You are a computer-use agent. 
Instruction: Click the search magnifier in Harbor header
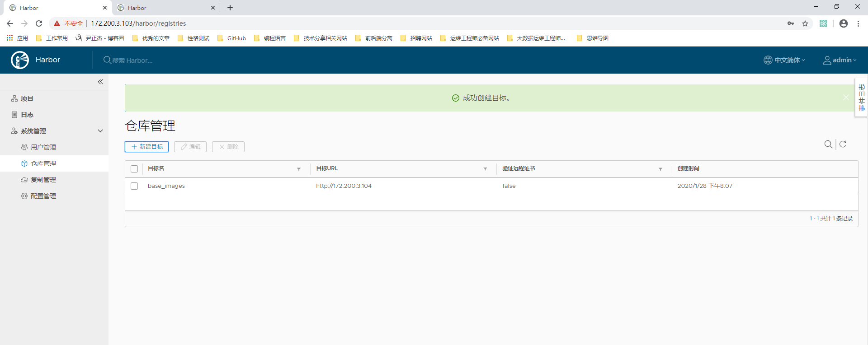coord(107,60)
